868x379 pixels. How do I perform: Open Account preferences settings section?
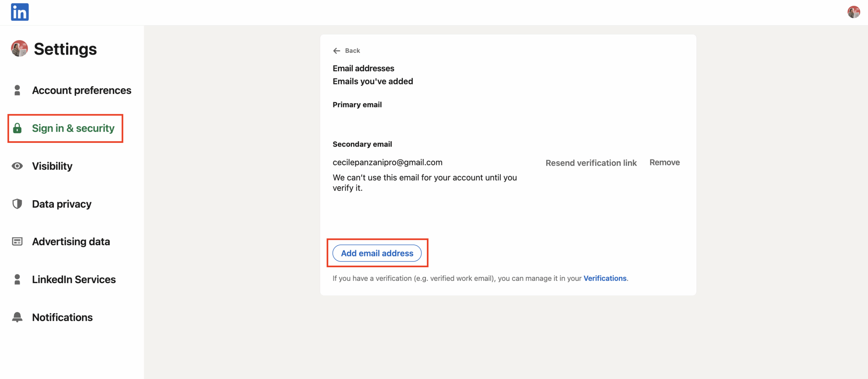pos(81,90)
